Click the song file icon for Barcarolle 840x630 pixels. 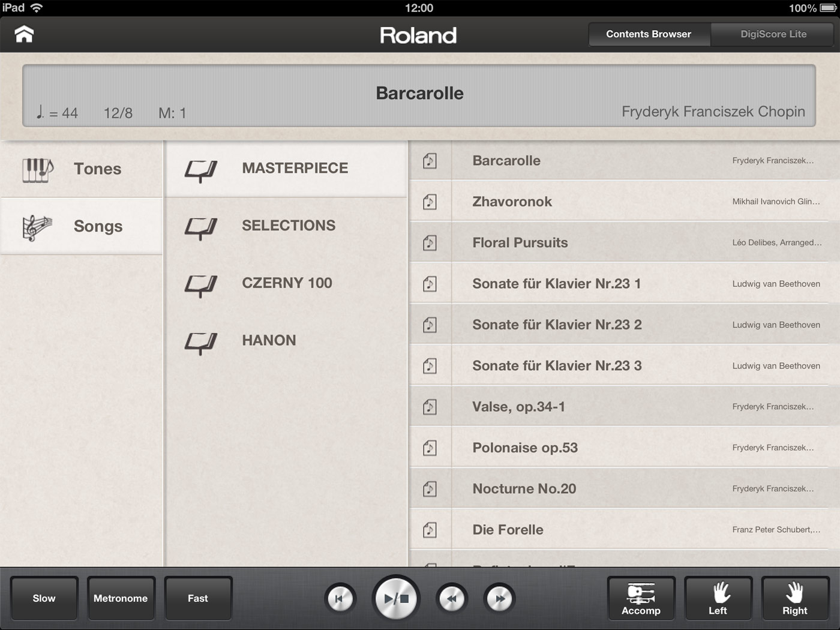click(x=430, y=161)
